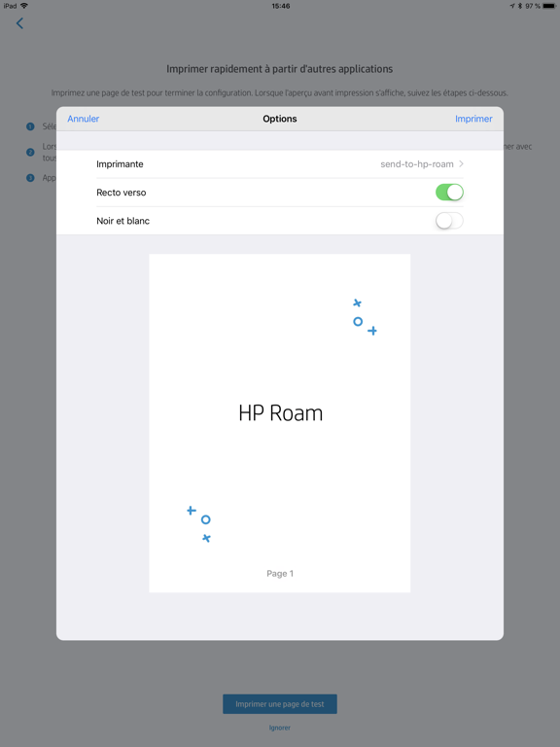Click step 1 bullet icon behind dialog
Screen dimensions: 560x747
[x=30, y=126]
